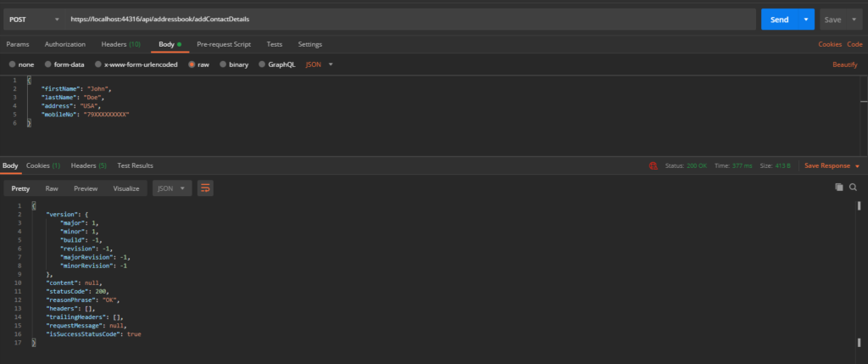Click the request URL field
The image size is (868, 364).
411,20
